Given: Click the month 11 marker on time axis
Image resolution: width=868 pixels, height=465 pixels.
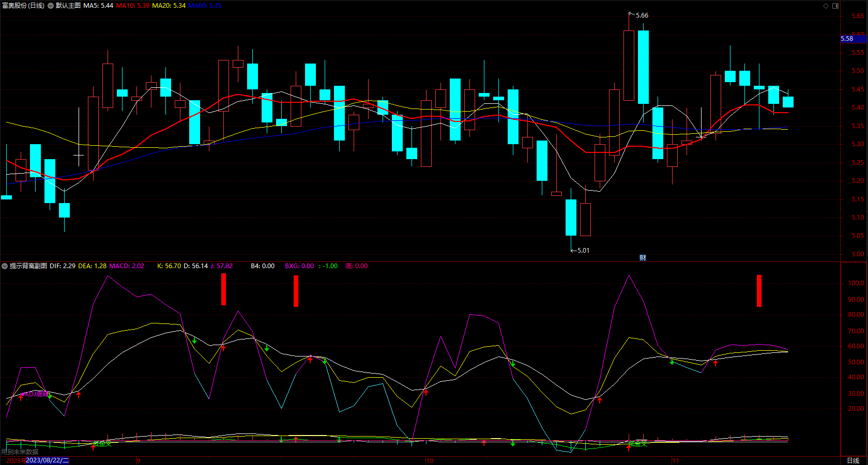Looking at the screenshot, I should tap(676, 460).
